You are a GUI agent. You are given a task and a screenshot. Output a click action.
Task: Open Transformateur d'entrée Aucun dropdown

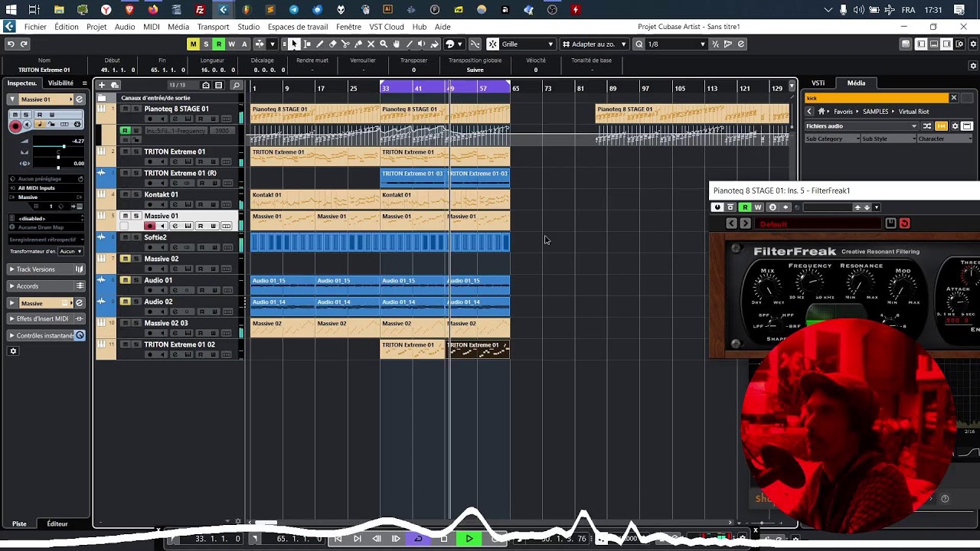pos(70,251)
